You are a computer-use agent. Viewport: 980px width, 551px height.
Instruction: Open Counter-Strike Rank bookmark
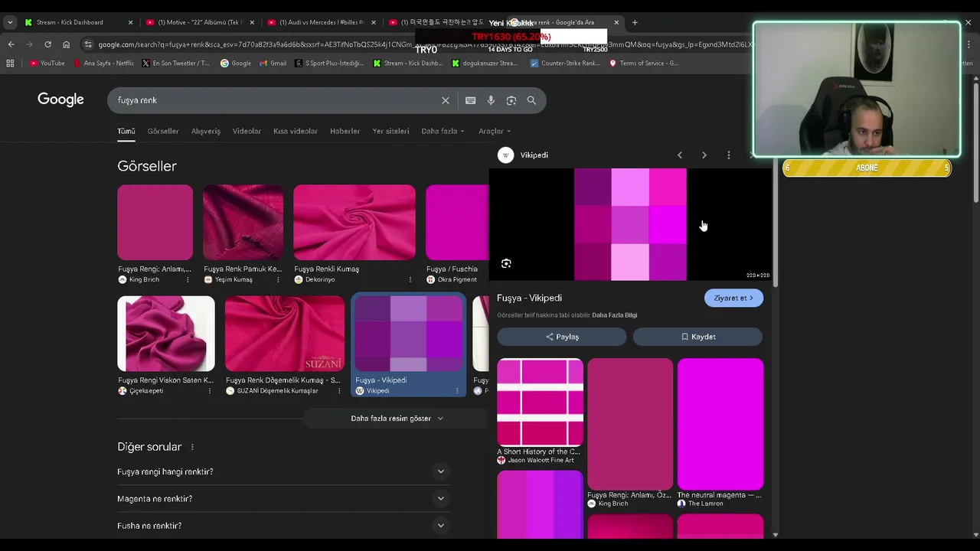click(x=565, y=64)
